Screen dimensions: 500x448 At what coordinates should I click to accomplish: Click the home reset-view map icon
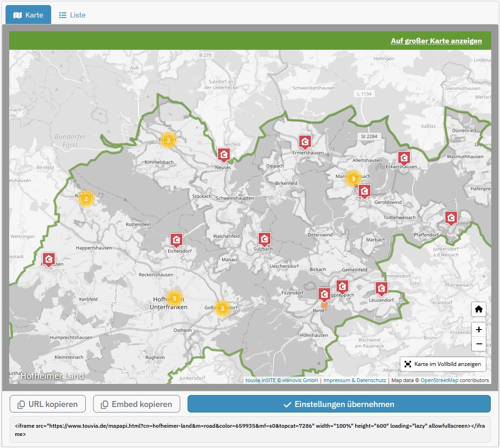479,309
